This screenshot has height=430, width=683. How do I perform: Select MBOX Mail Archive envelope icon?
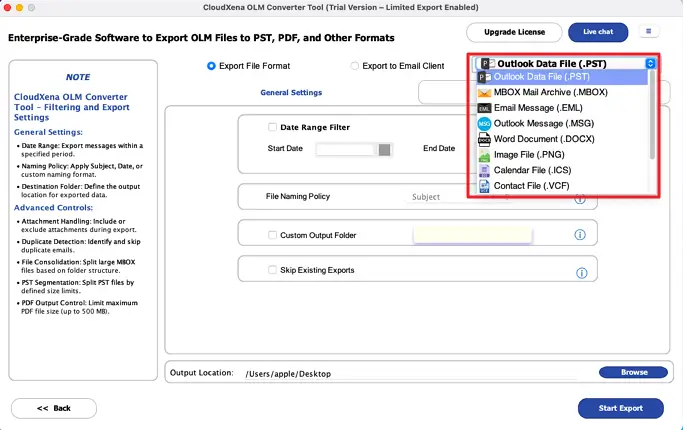click(x=484, y=92)
